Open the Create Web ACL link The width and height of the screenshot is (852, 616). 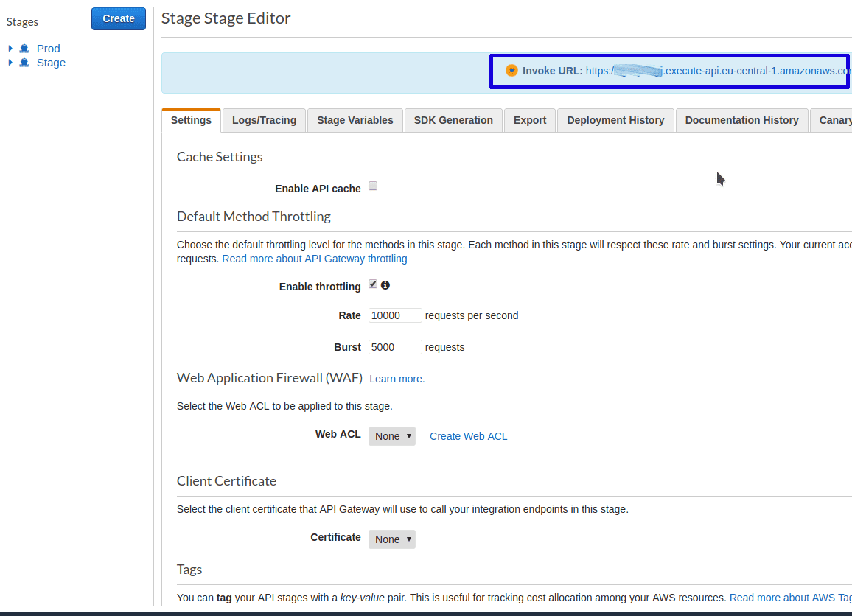click(x=468, y=436)
